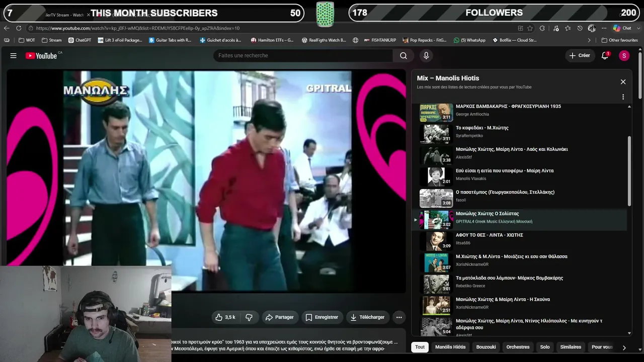This screenshot has width=644, height=362.
Task: Open the Stream bookmark folder
Action: (52, 40)
